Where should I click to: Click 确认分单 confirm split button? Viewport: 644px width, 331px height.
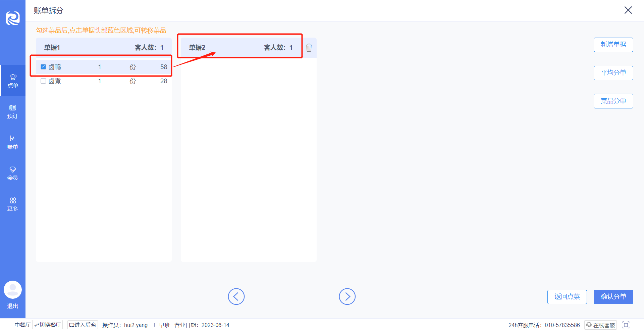tap(613, 297)
